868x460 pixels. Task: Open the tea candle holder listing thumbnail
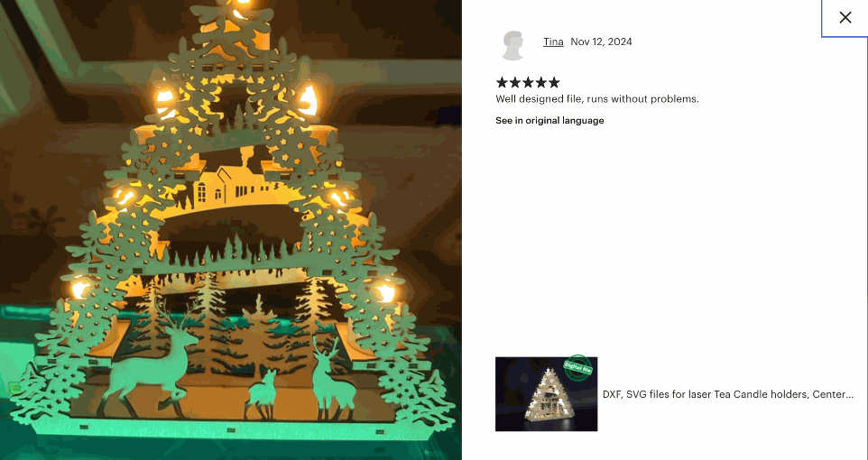[x=547, y=393]
